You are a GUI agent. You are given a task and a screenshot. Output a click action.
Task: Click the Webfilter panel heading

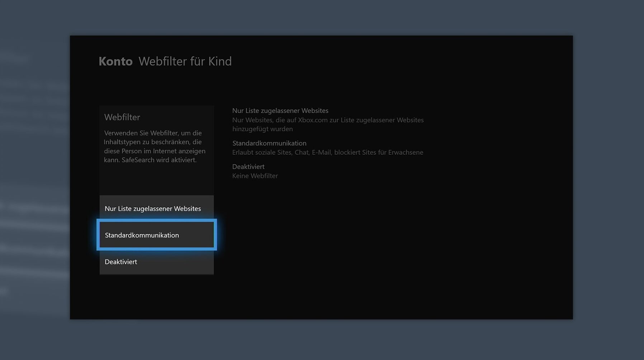tap(122, 117)
